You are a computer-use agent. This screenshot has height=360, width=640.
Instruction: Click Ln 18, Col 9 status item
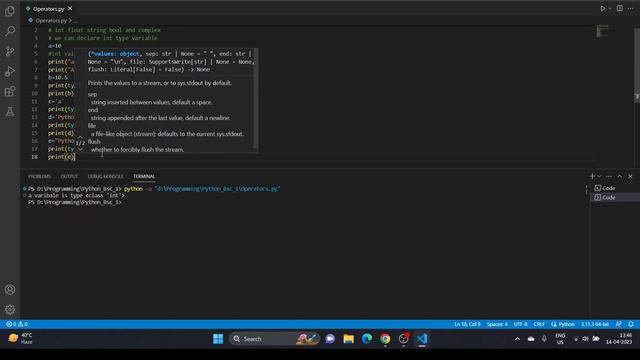[x=467, y=324]
